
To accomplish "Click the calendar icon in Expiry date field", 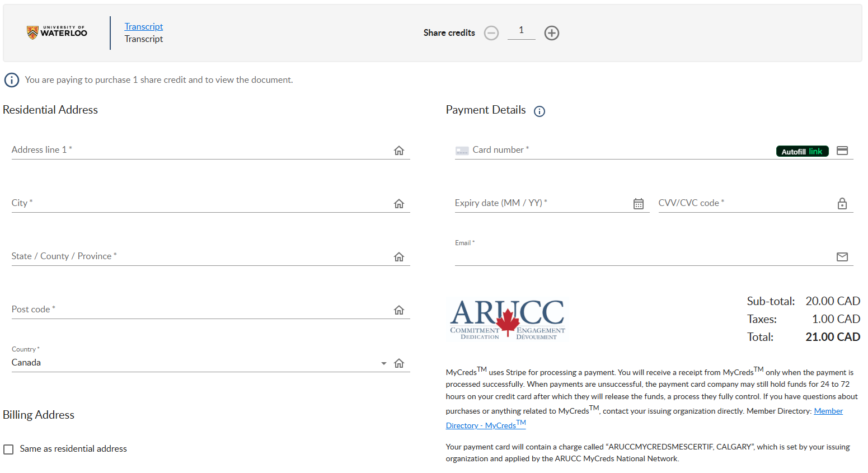I will pyautogui.click(x=638, y=204).
